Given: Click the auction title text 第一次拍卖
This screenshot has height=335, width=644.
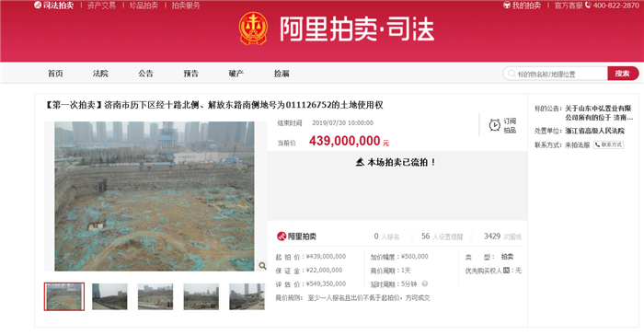Looking at the screenshot, I should pos(214,105).
